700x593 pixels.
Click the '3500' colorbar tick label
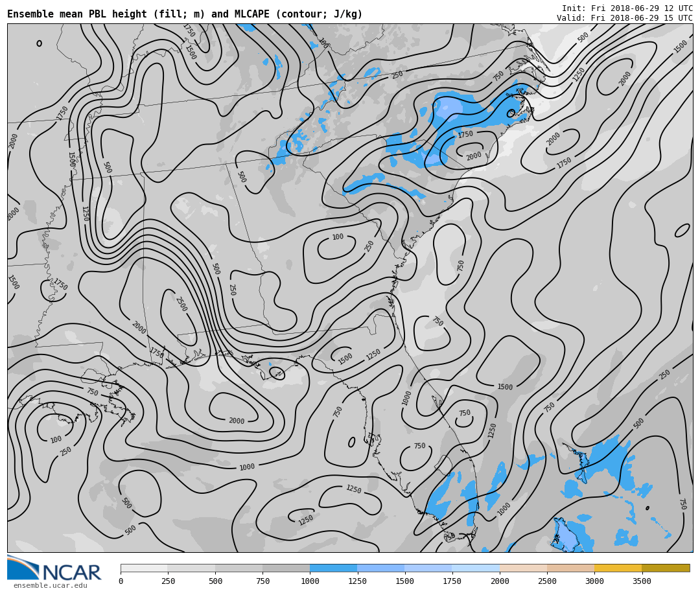(x=642, y=581)
